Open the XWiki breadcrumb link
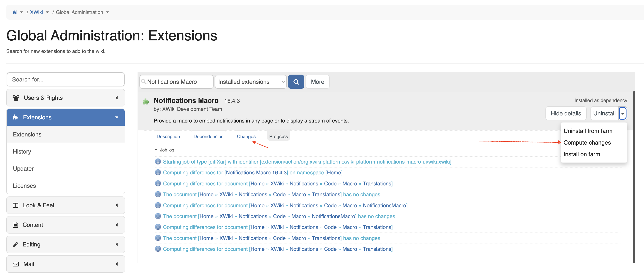644x275 pixels. click(x=36, y=12)
